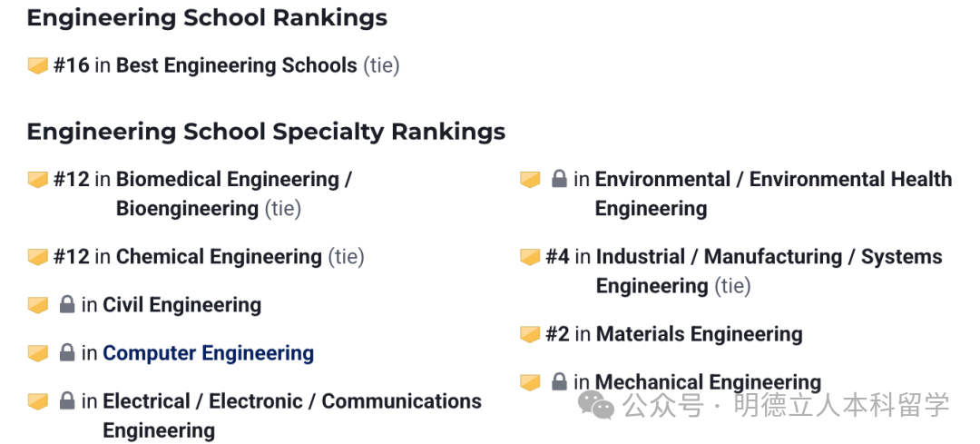This screenshot has height=444, width=980.
Task: Click the Engineering School Specialty Rankings heading
Action: (266, 132)
